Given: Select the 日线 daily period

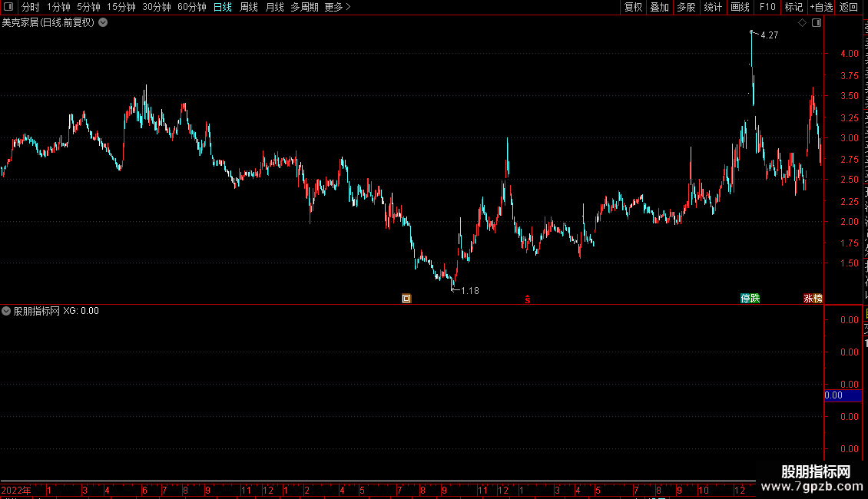Looking at the screenshot, I should click(x=223, y=7).
